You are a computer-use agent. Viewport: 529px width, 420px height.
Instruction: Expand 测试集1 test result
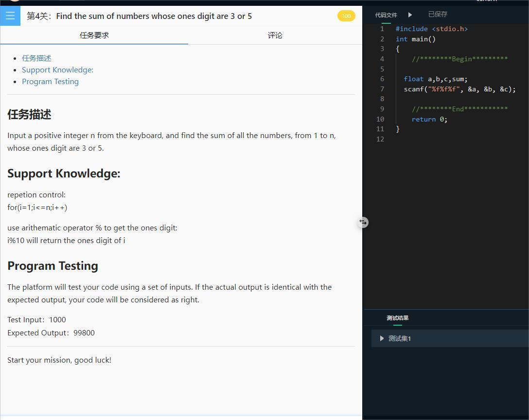(x=450, y=338)
